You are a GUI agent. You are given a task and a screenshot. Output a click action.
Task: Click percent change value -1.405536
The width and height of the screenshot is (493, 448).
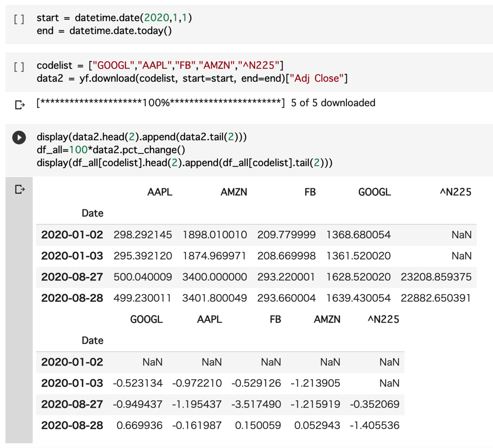[375, 426]
